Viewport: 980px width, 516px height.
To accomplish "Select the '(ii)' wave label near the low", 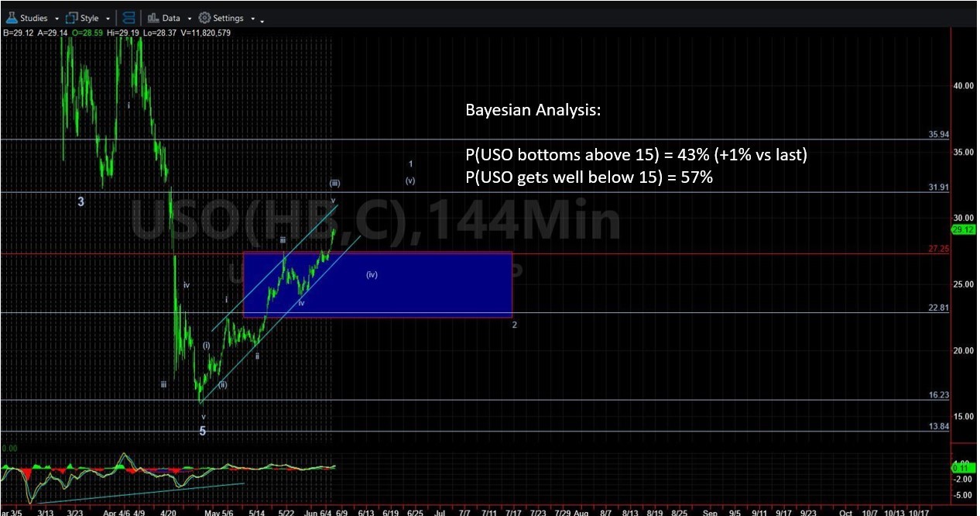I will coord(222,384).
